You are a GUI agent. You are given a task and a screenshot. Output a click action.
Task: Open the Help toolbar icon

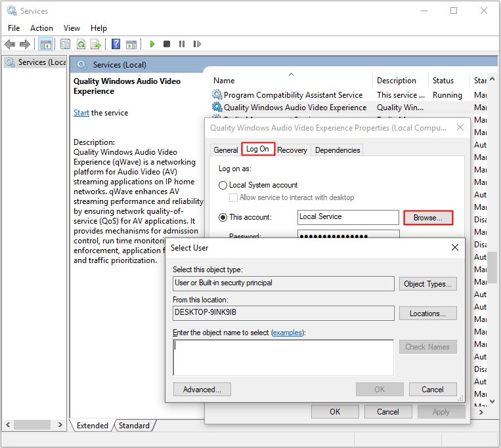[116, 44]
